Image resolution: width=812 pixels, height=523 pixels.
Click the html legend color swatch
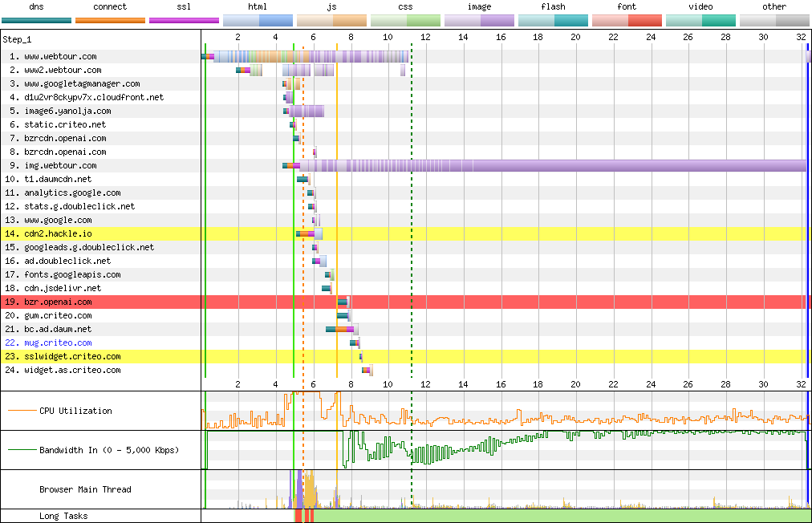click(258, 21)
